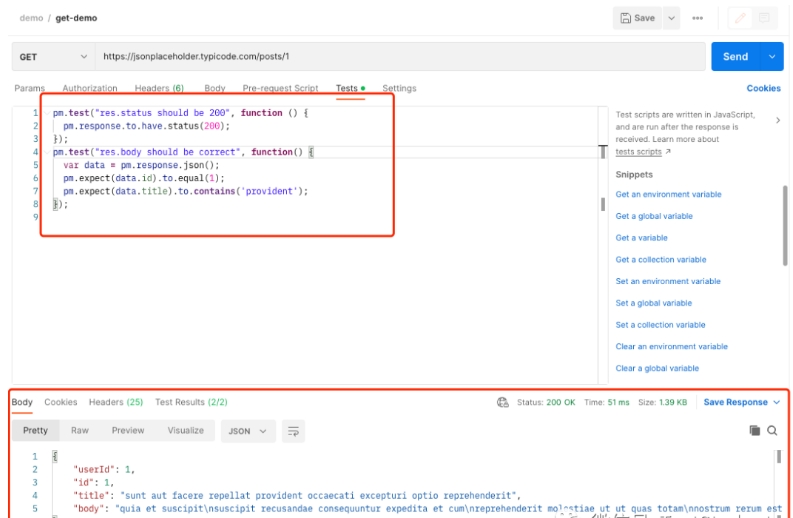Insert snippet Get a global variable
793x518 pixels.
click(654, 216)
